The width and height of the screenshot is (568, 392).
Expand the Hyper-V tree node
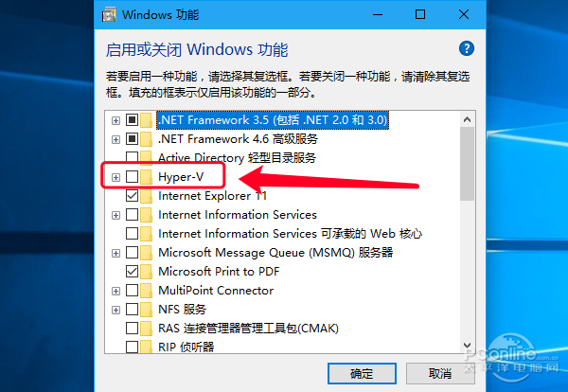pyautogui.click(x=115, y=177)
